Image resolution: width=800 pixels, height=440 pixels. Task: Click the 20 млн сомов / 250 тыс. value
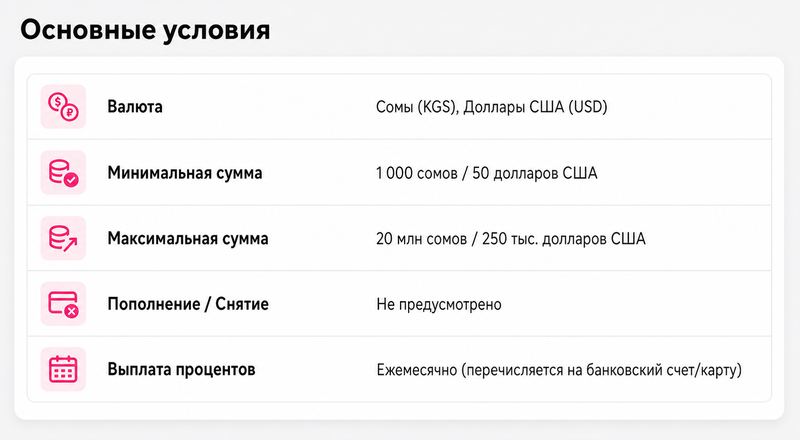(x=511, y=238)
